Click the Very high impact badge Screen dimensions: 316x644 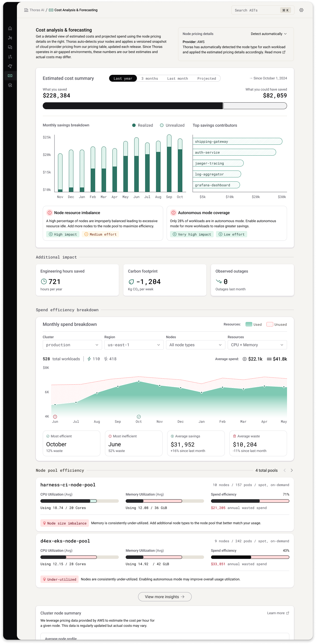(x=192, y=234)
